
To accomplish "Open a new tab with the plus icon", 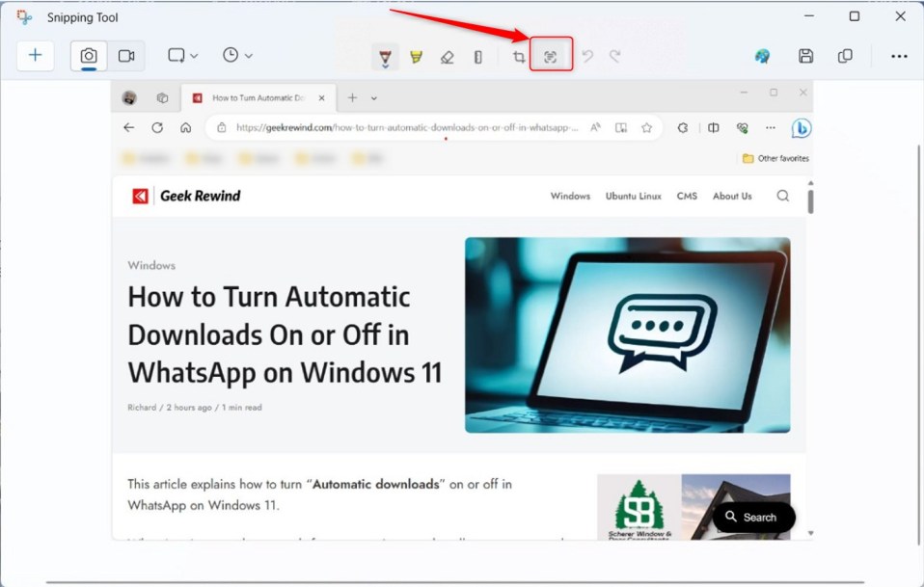I will (352, 97).
